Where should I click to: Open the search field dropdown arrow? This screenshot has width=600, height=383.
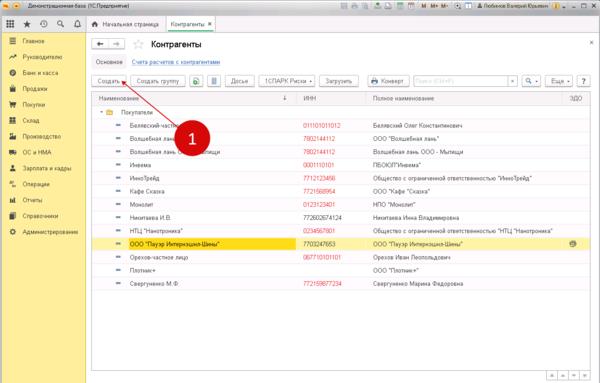[512, 81]
